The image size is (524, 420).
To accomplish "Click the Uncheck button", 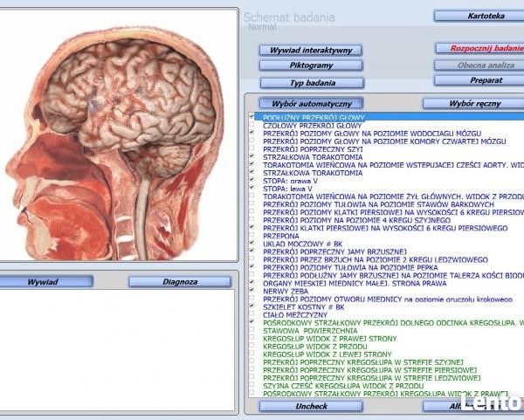I will tap(311, 406).
